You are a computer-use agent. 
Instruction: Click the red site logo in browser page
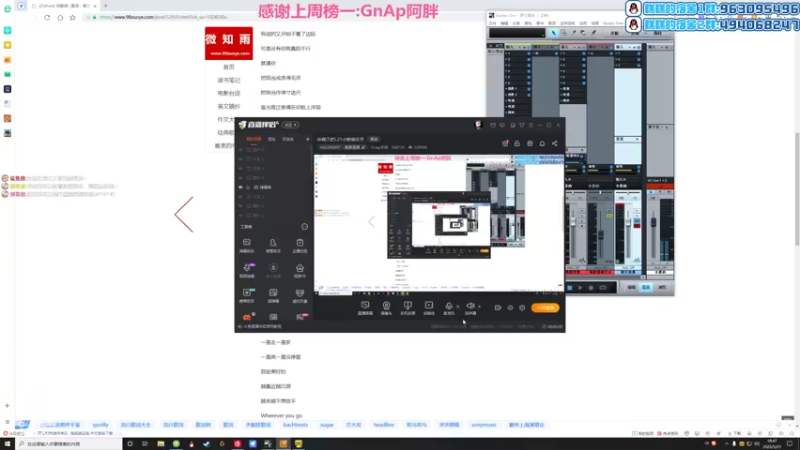coord(229,43)
